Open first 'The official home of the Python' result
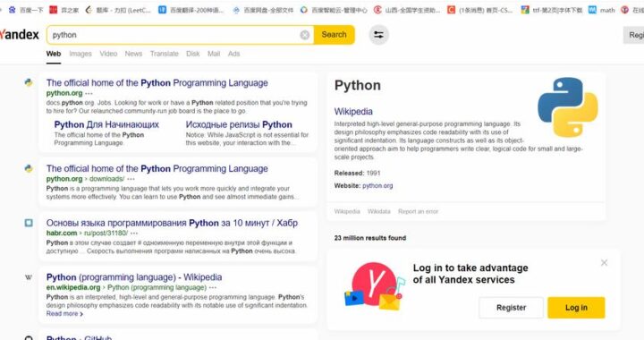Image resolution: width=644 pixels, height=340 pixels. [x=157, y=83]
